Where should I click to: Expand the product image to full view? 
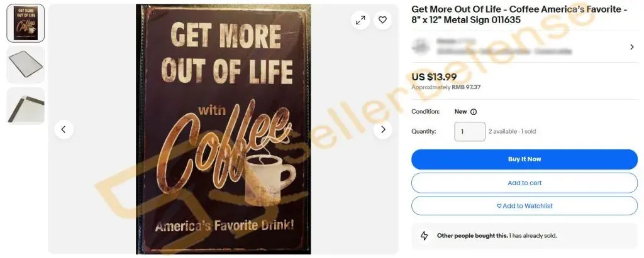360,19
